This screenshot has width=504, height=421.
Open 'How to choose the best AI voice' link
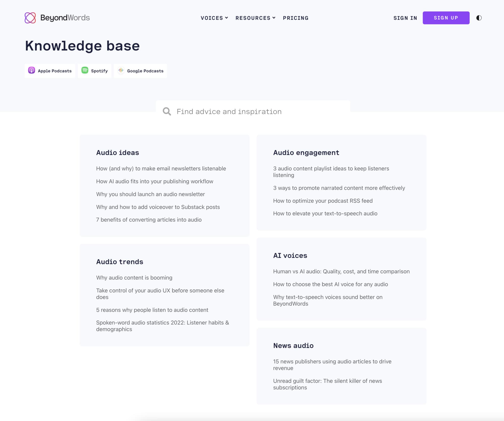pos(330,284)
